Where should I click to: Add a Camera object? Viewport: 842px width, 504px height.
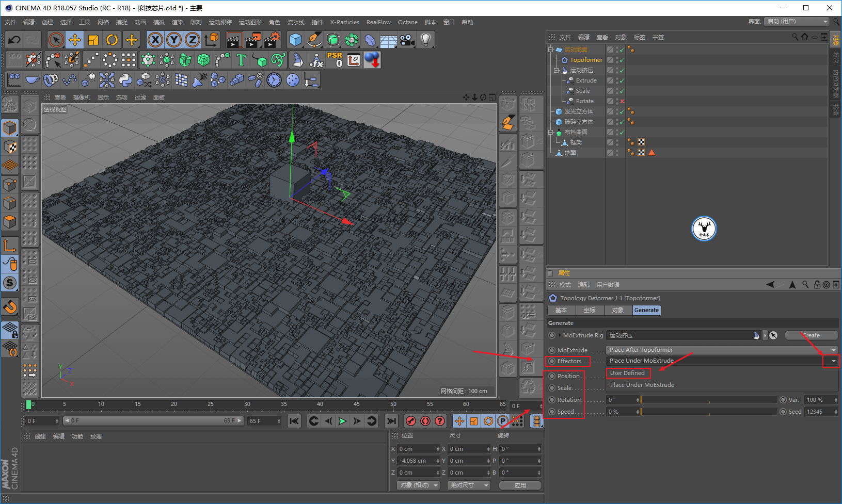pyautogui.click(x=407, y=40)
